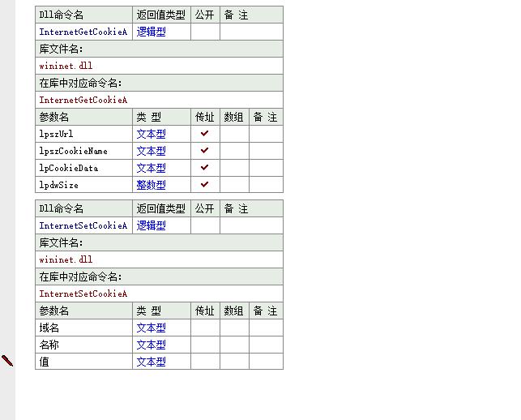Select parameter name 值
This screenshot has height=420, width=521.
point(45,362)
